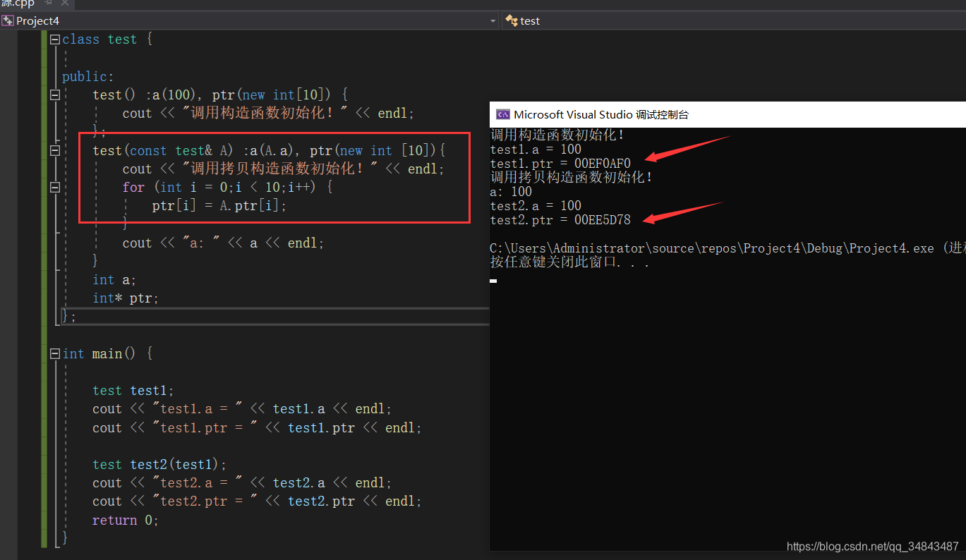The width and height of the screenshot is (966, 560).
Task: Click console message '按任意键关闭此窗口. . .'
Action: 569,262
